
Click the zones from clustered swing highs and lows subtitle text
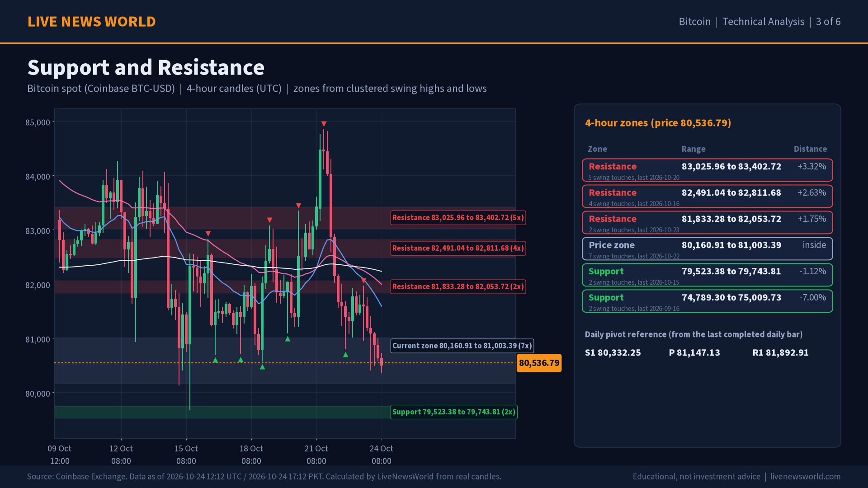(390, 89)
